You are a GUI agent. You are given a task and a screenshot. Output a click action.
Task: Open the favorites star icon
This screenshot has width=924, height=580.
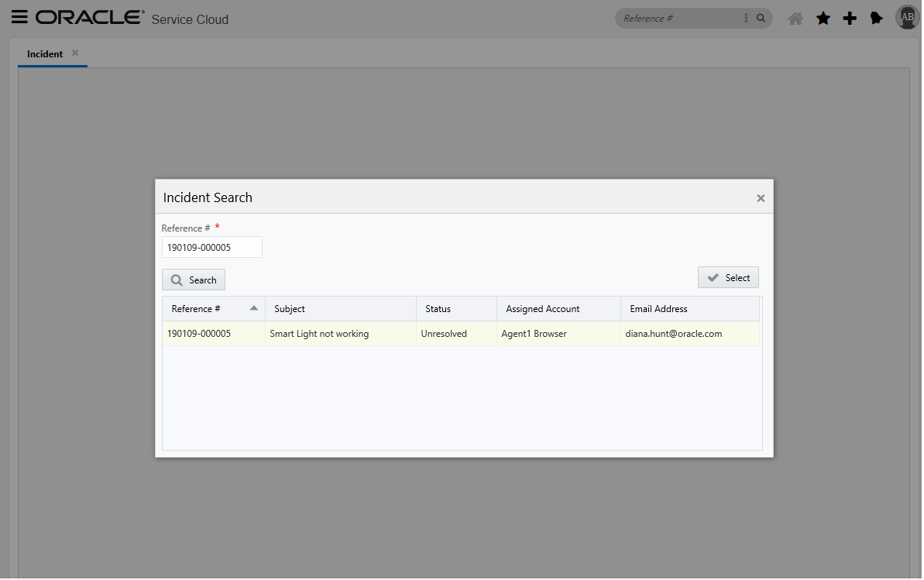[x=823, y=18]
